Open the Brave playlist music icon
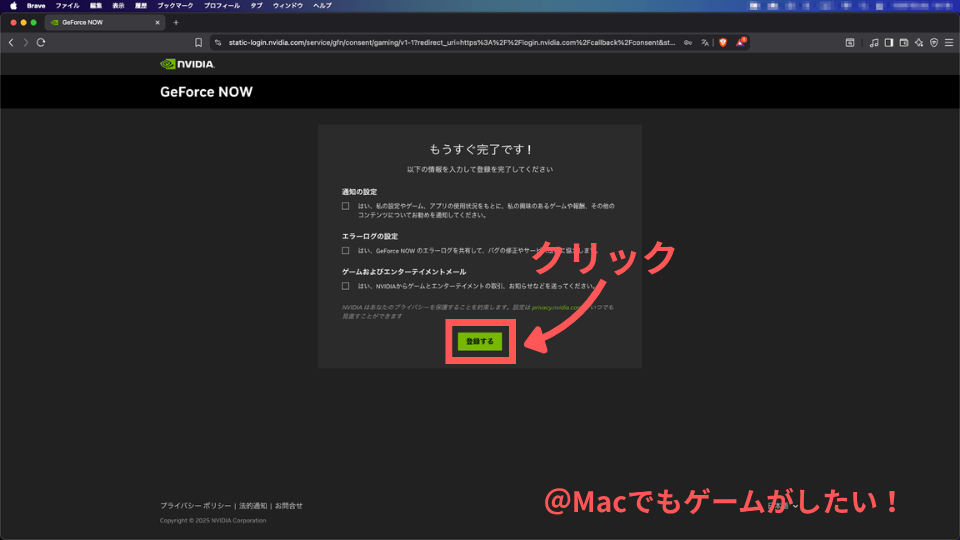The image size is (960, 540). [874, 43]
